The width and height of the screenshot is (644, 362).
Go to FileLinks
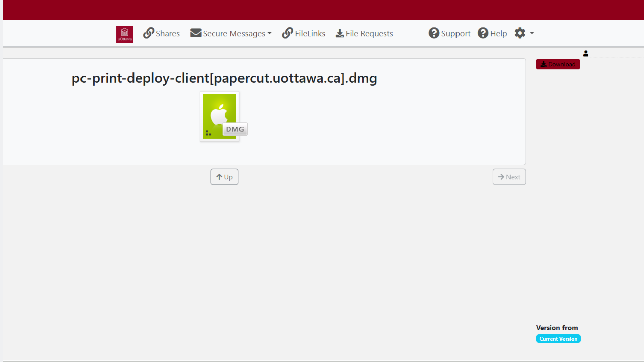pos(304,33)
